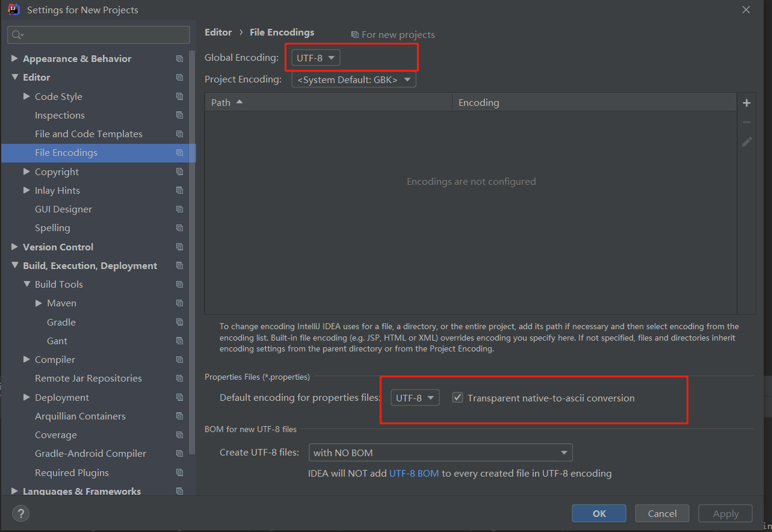Select File and Code Templates entry
The height and width of the screenshot is (532, 772).
88,134
